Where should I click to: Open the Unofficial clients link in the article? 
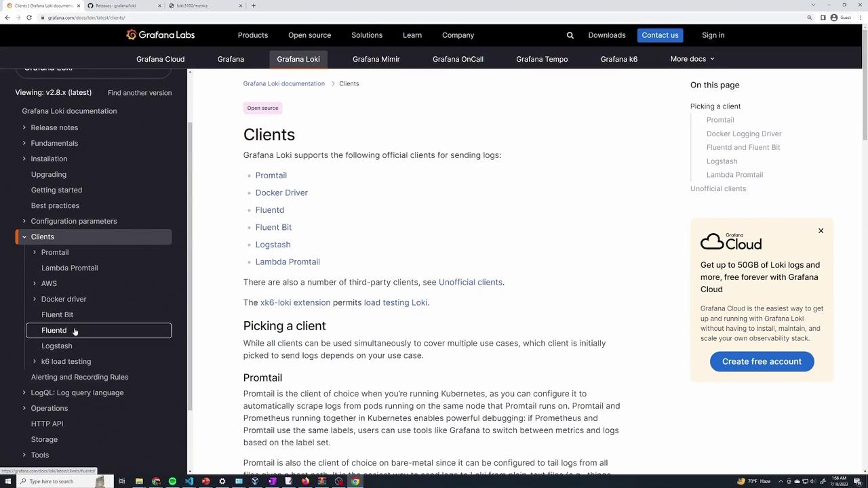(x=471, y=282)
